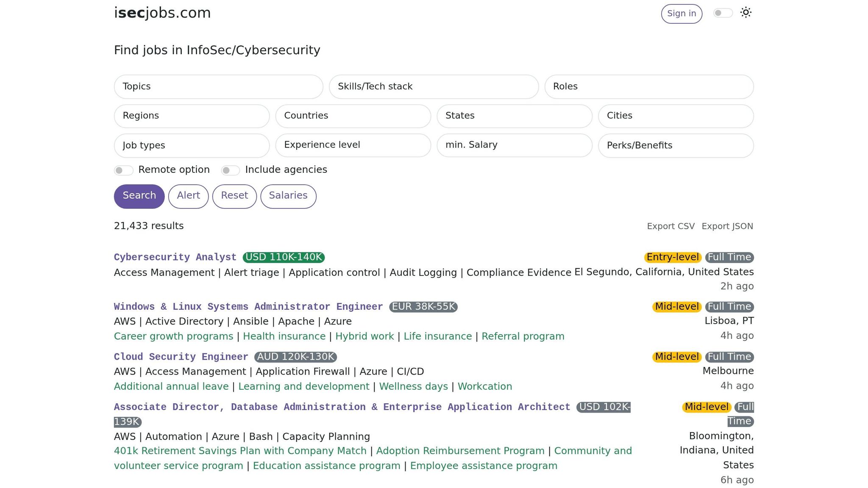Click Education assistance program perk
The image size is (868, 488).
tap(327, 466)
